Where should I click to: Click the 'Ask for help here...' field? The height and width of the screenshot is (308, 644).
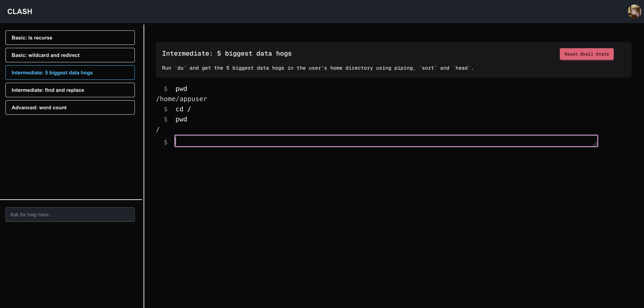pyautogui.click(x=70, y=215)
